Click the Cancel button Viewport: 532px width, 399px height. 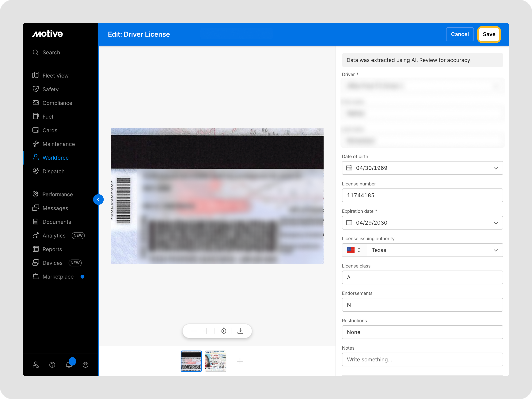(x=460, y=34)
